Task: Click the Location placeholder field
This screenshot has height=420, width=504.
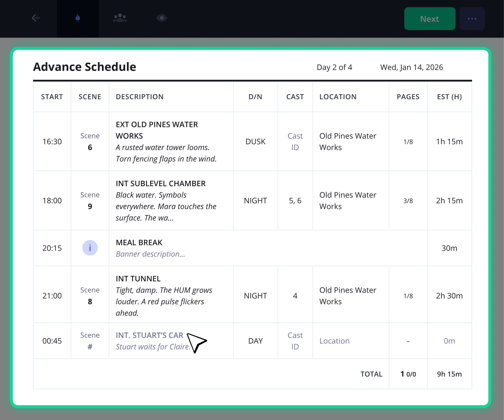Action: click(334, 341)
